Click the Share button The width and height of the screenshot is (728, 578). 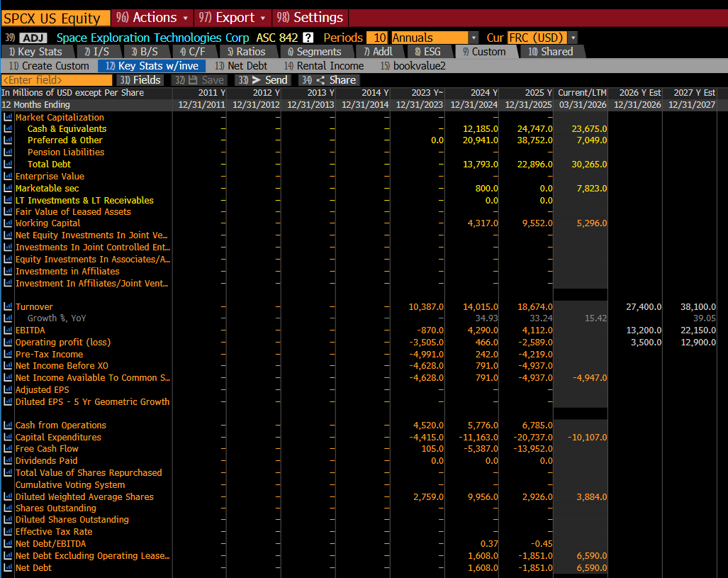click(x=329, y=80)
